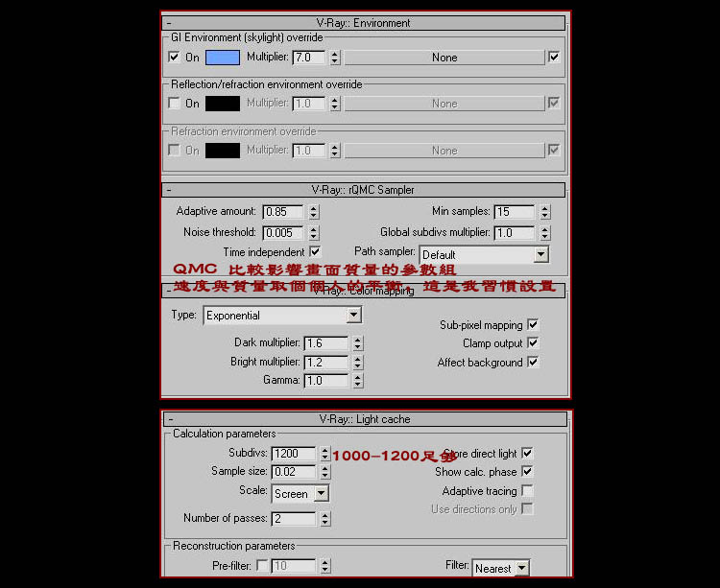Adjust the Noise threshold spinner
Viewport: 720px width, 588px height.
(314, 232)
